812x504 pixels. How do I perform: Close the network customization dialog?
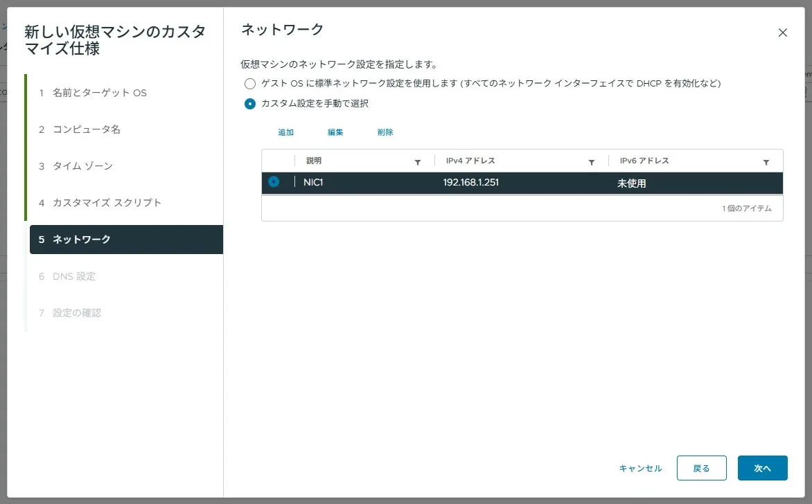tap(782, 33)
